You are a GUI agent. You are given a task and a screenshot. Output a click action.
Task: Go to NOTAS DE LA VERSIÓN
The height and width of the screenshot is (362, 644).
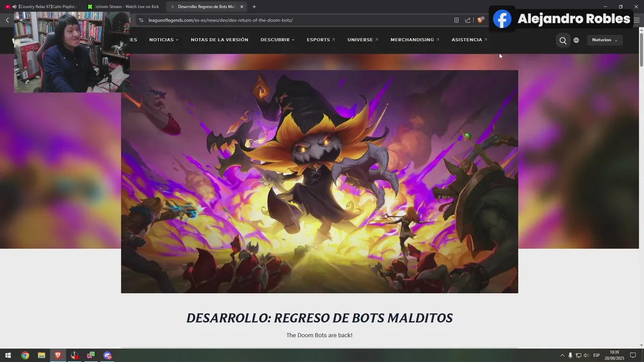(x=219, y=40)
